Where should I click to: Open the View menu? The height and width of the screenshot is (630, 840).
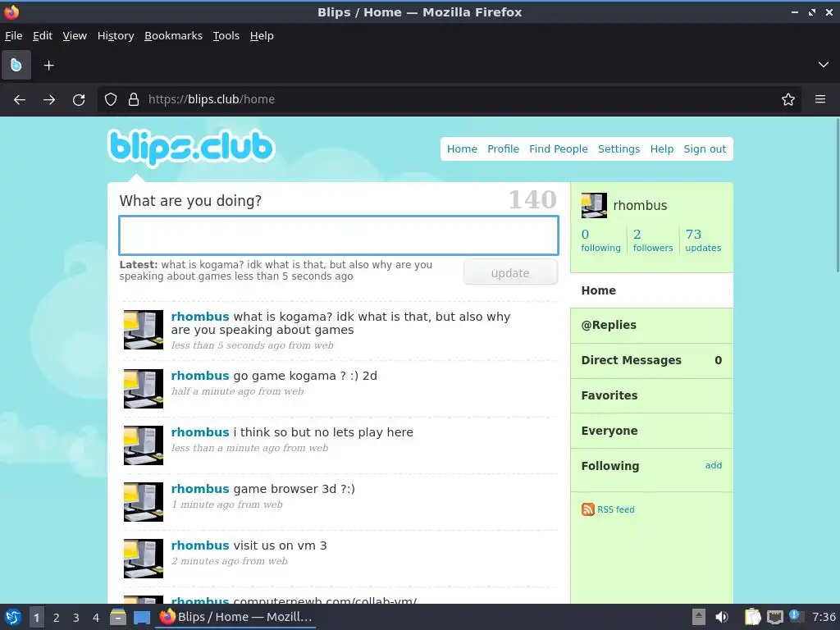pyautogui.click(x=75, y=36)
